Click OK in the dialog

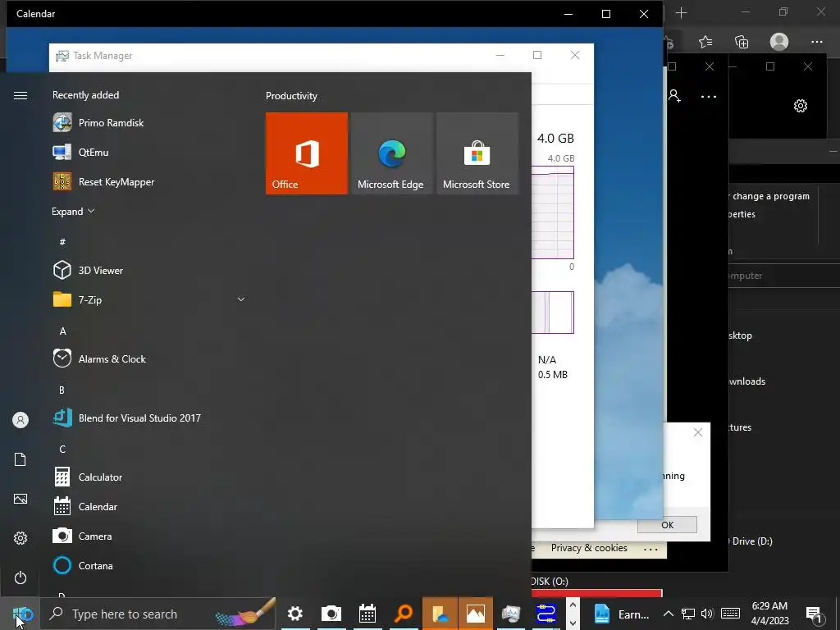click(667, 524)
